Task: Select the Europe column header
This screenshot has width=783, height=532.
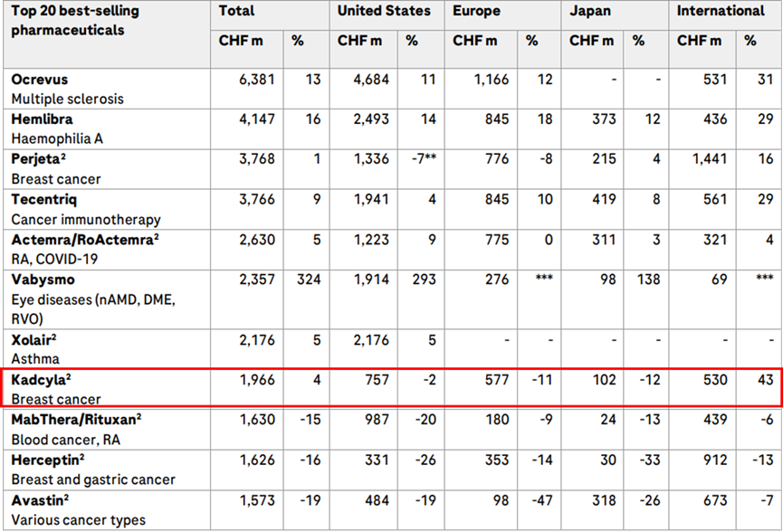Action: coord(475,11)
